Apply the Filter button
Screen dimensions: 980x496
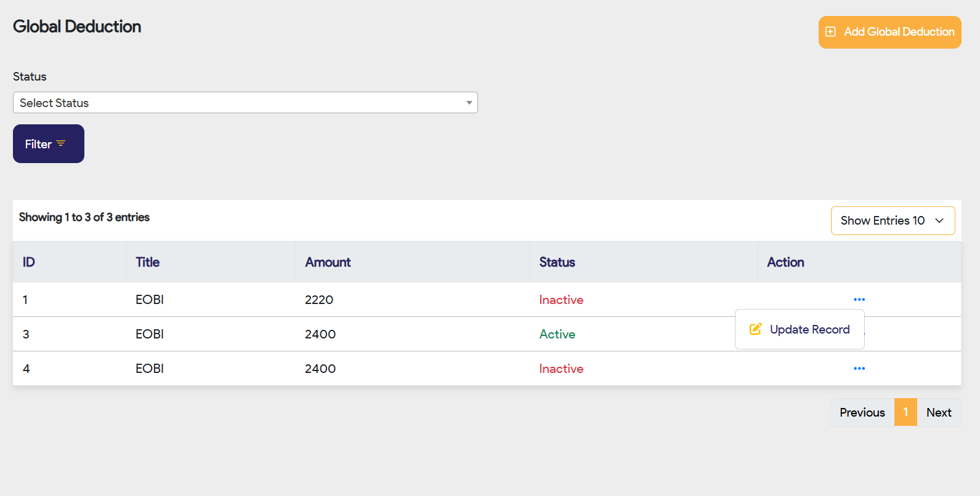coord(48,144)
